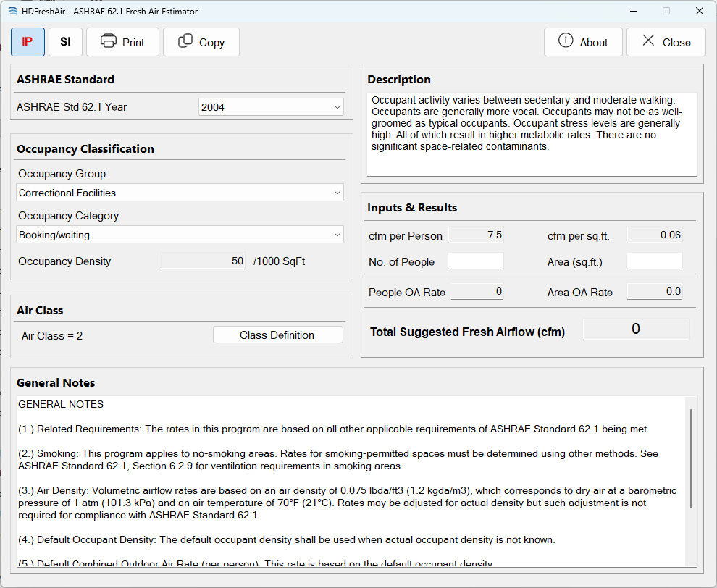Close the estimator with the Close button
The image size is (717, 588).
[x=666, y=42]
